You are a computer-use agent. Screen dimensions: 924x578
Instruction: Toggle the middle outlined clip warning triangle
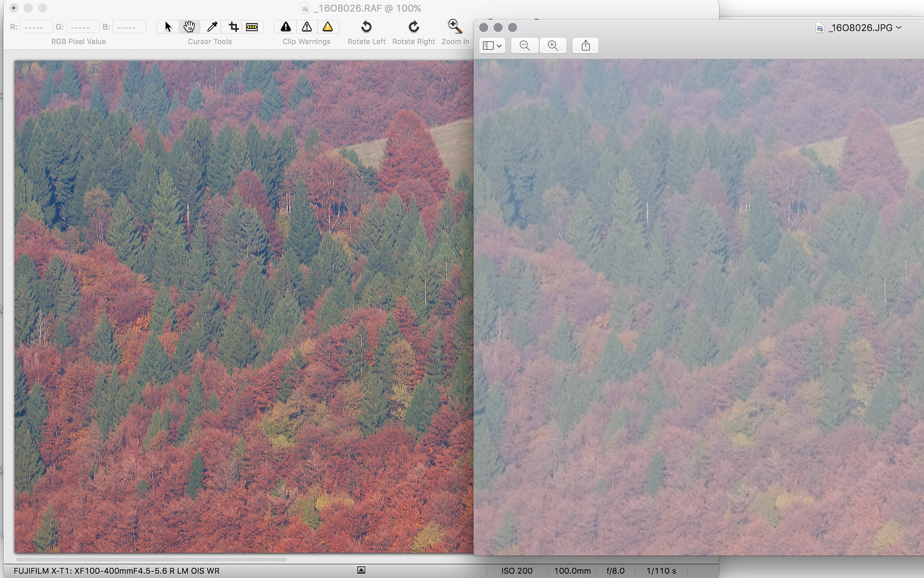[x=307, y=27]
